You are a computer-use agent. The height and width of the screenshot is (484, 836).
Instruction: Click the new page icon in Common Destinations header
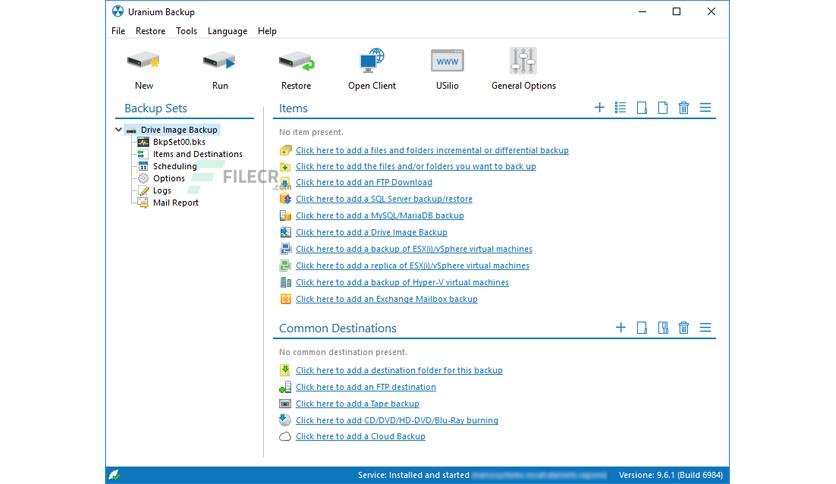[641, 327]
